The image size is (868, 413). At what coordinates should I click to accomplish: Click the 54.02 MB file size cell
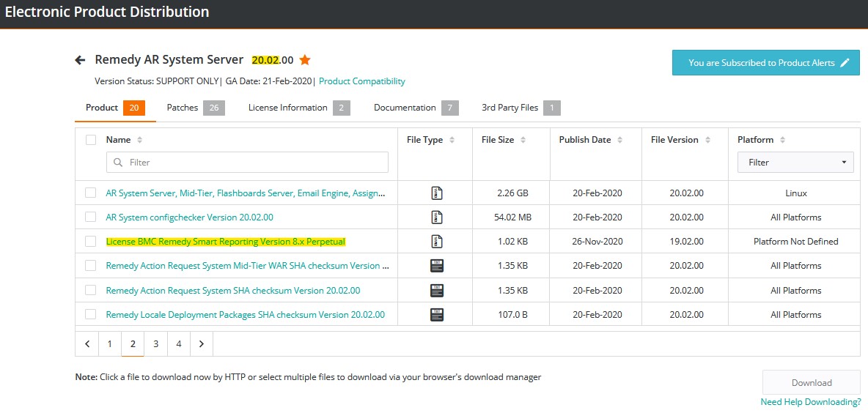pyautogui.click(x=512, y=217)
